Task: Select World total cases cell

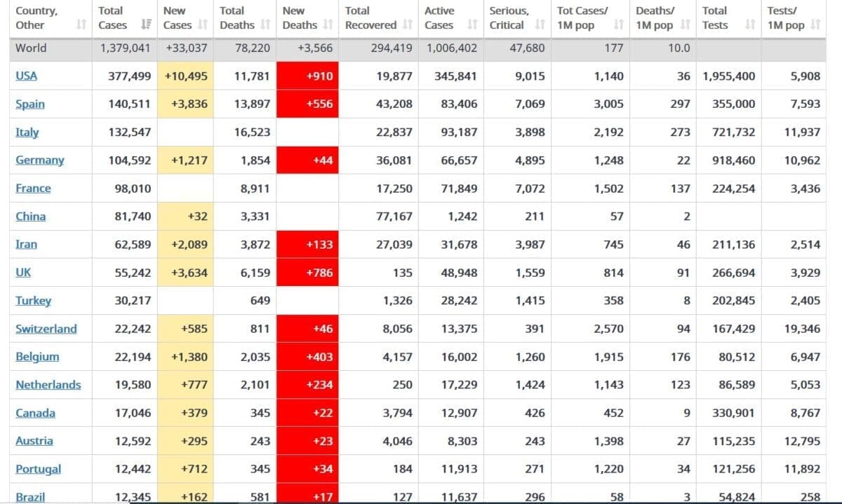Action: tap(125, 48)
